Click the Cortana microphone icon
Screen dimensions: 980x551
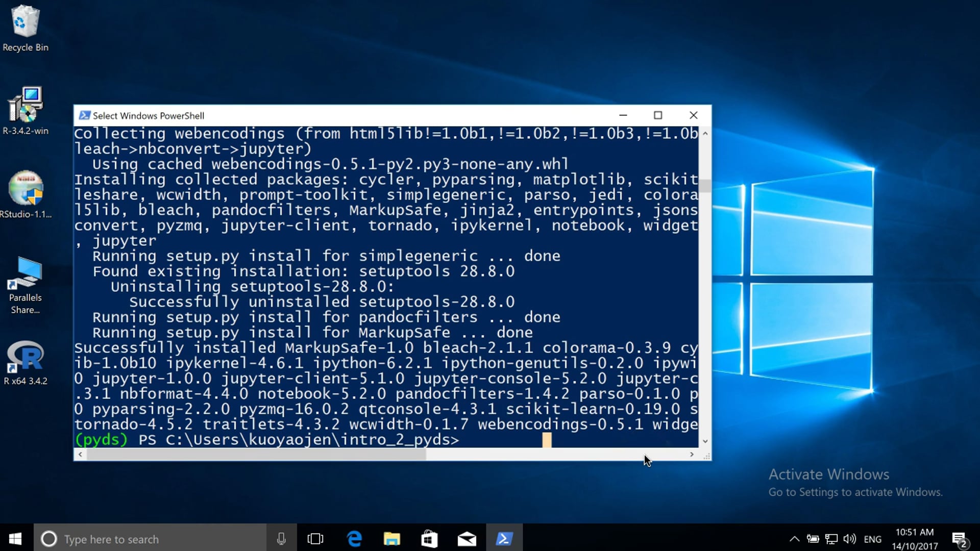[281, 539]
